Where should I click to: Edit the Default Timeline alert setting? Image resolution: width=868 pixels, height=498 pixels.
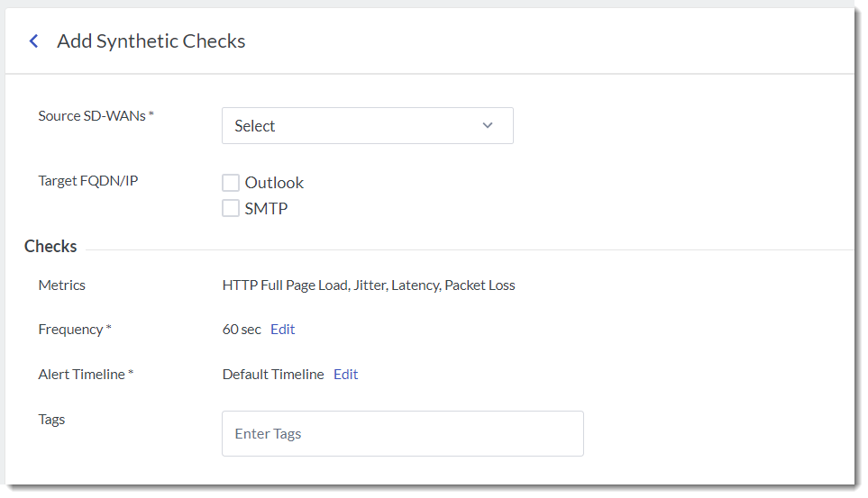click(x=345, y=375)
